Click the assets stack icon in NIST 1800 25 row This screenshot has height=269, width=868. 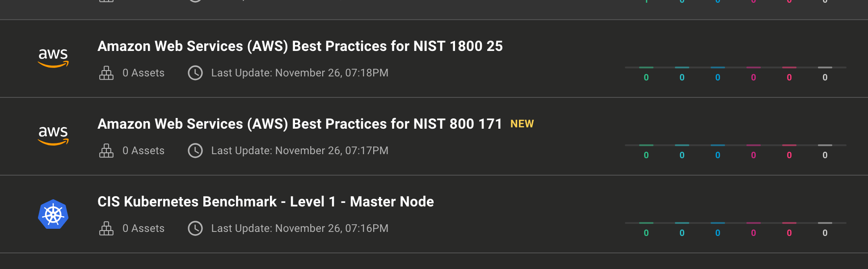[106, 73]
